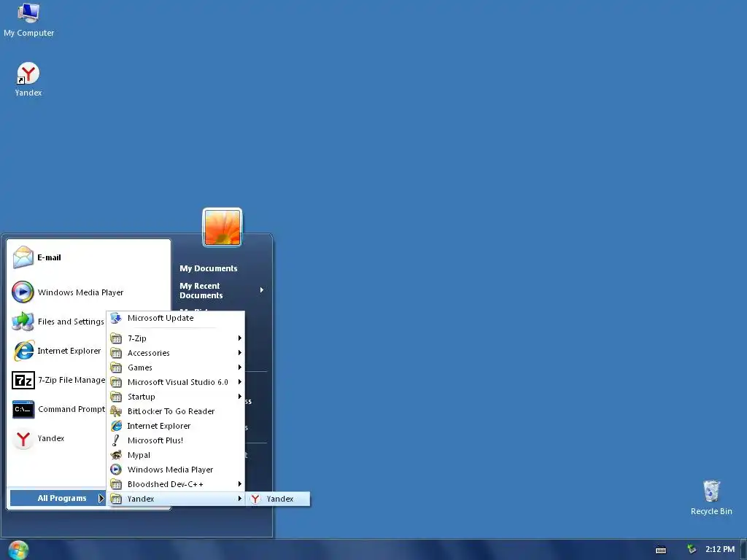Click the Show Desktop strip beside the clock

(743, 550)
